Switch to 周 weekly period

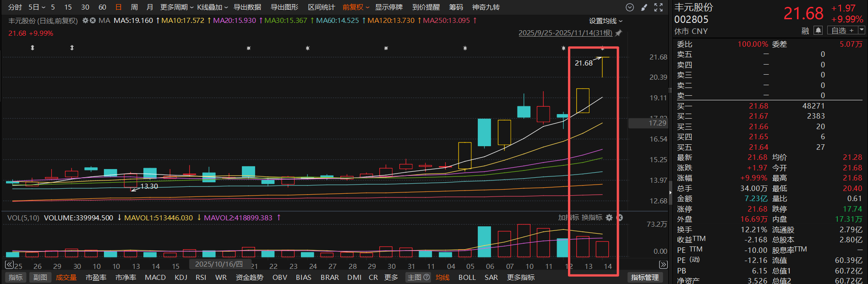[134, 7]
